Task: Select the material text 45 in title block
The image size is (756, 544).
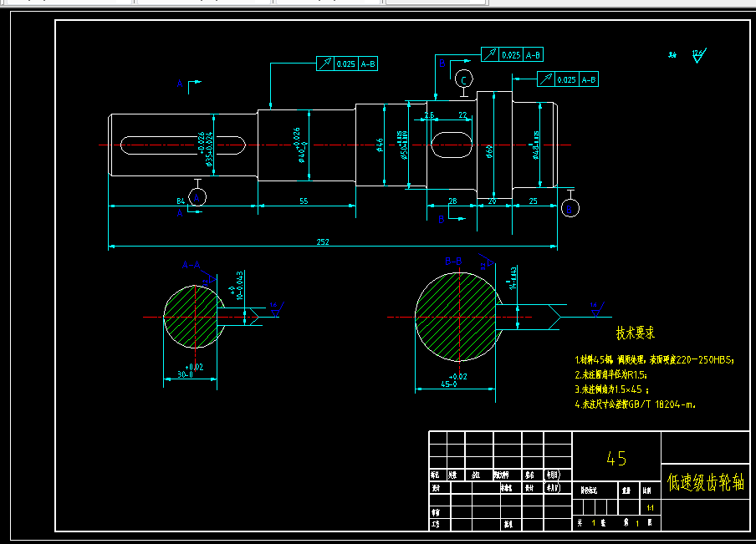Action: [x=616, y=458]
